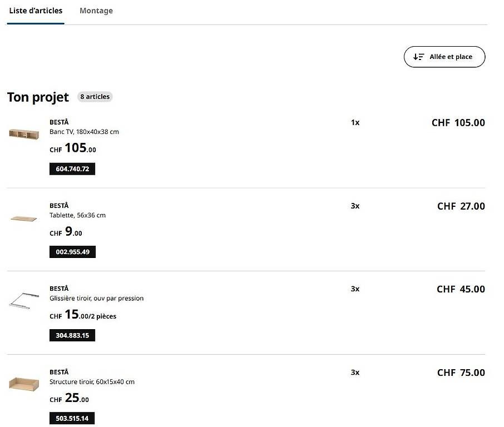Image resolution: width=504 pixels, height=427 pixels.
Task: Click the BESTÅ name above Glissière tiroir
Action: [59, 289]
